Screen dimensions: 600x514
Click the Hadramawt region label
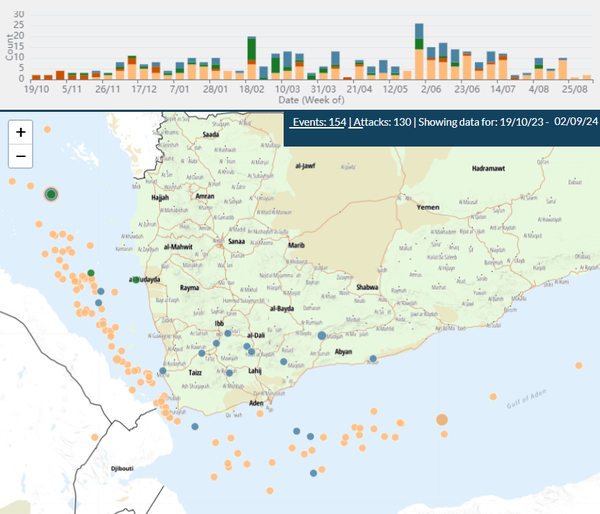click(x=488, y=168)
